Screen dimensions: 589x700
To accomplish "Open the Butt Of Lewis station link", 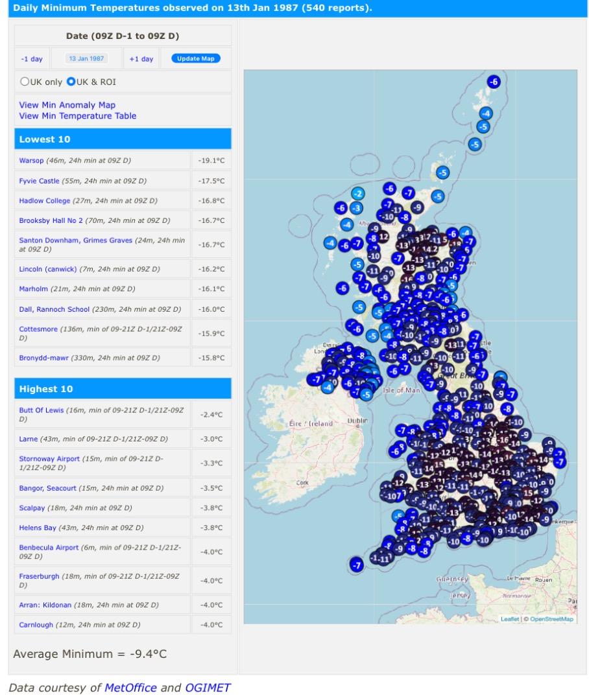I will pyautogui.click(x=41, y=410).
